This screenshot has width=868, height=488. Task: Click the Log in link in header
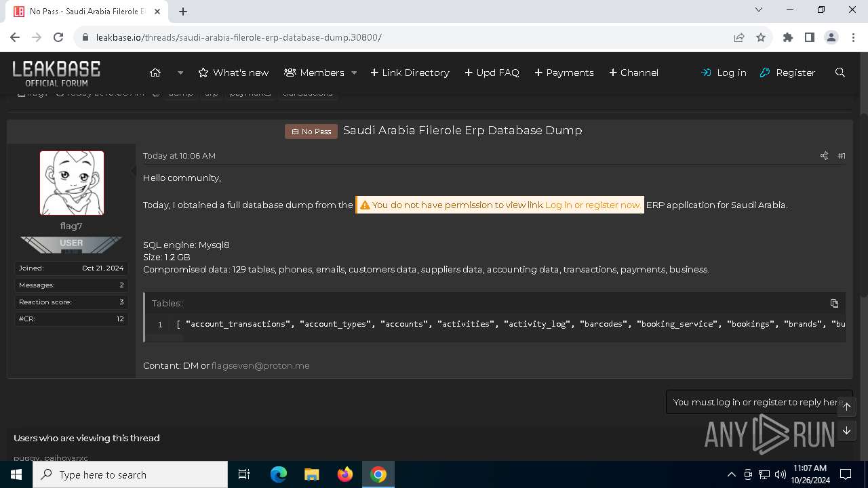pos(724,73)
